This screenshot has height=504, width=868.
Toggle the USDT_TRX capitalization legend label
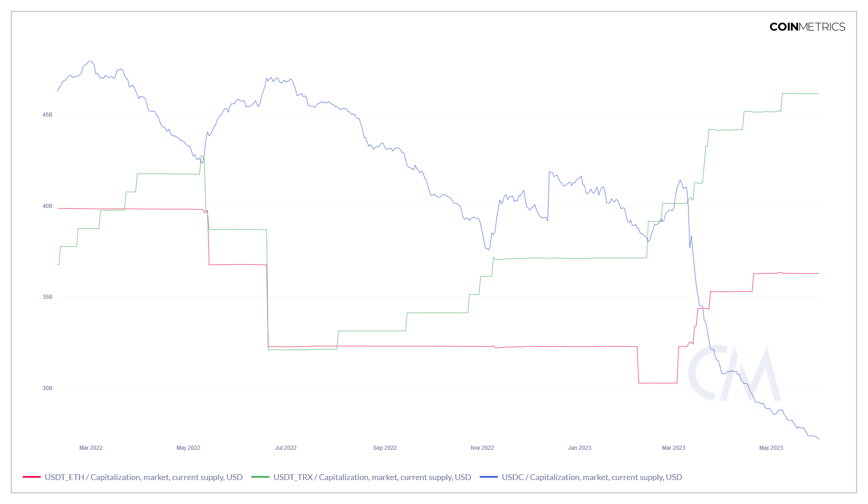372,477
